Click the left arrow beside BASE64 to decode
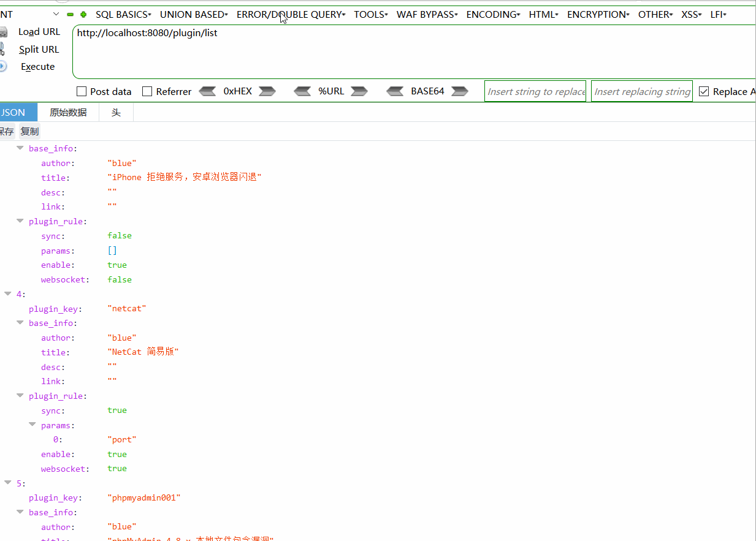The width and height of the screenshot is (756, 541). [x=395, y=91]
